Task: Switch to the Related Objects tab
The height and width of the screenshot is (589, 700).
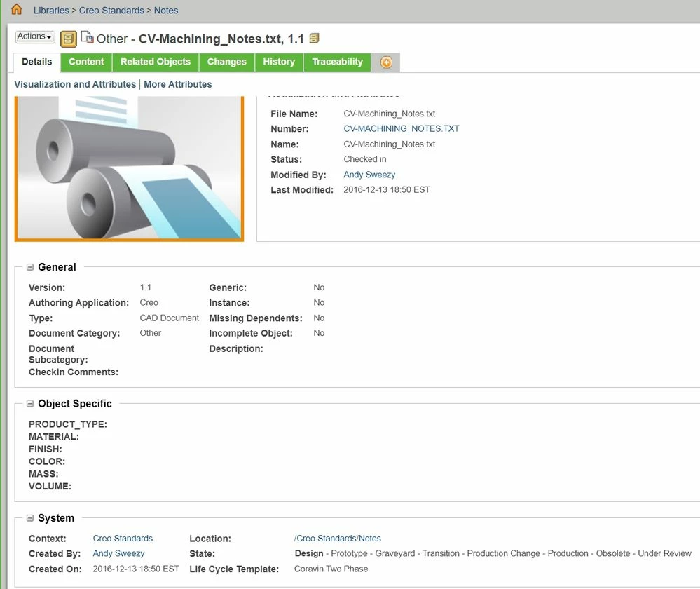Action: pyautogui.click(x=155, y=62)
